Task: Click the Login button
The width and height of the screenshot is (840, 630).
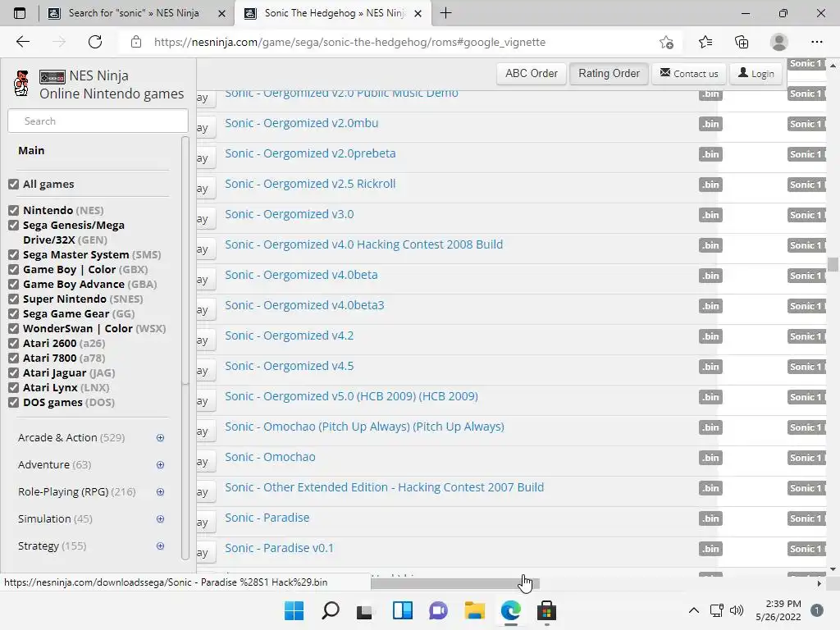Action: pos(756,73)
